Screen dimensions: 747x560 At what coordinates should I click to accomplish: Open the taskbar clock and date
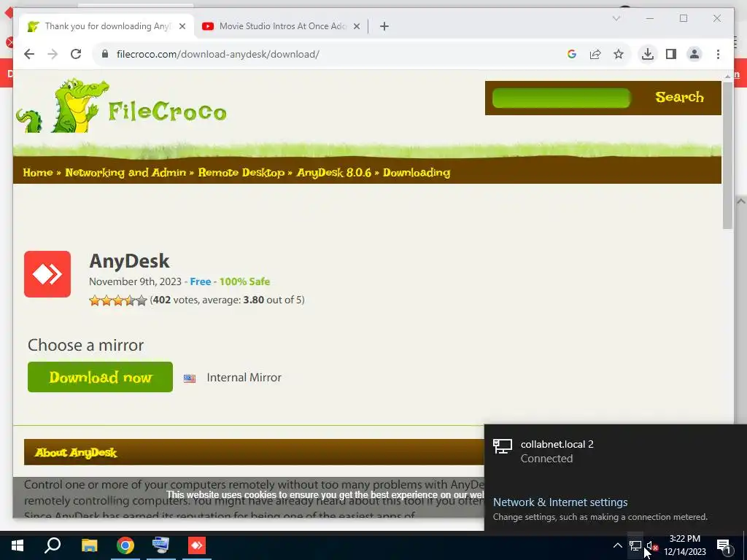tap(684, 545)
